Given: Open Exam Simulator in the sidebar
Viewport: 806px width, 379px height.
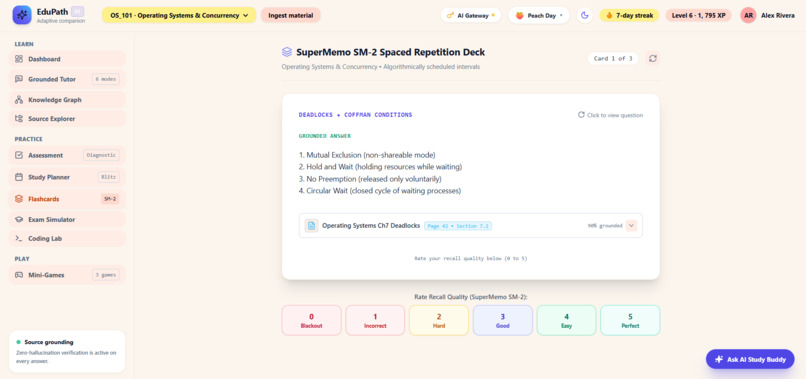Looking at the screenshot, I should coord(67,220).
